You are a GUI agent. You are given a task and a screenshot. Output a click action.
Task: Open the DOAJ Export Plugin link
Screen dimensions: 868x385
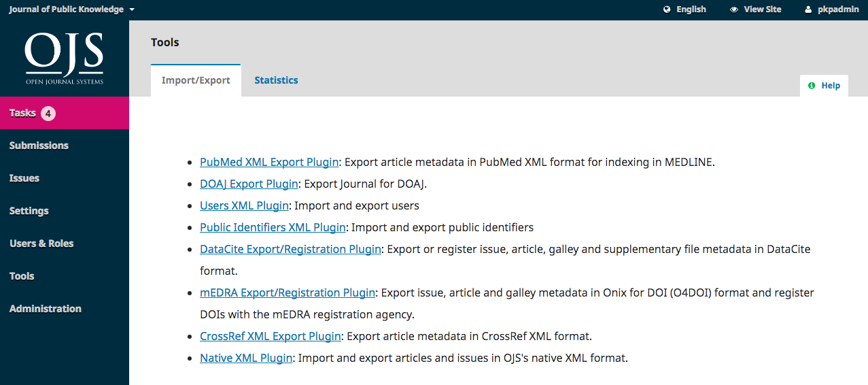(x=249, y=184)
